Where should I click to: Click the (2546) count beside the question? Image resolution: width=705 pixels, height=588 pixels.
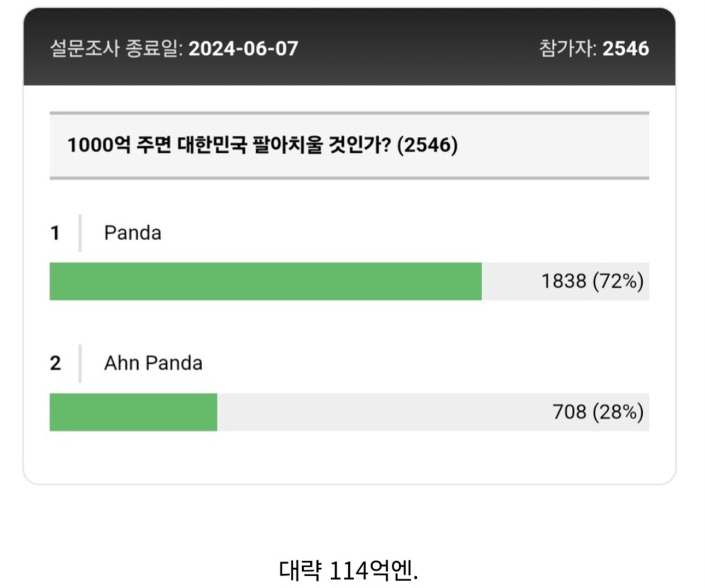tap(427, 145)
